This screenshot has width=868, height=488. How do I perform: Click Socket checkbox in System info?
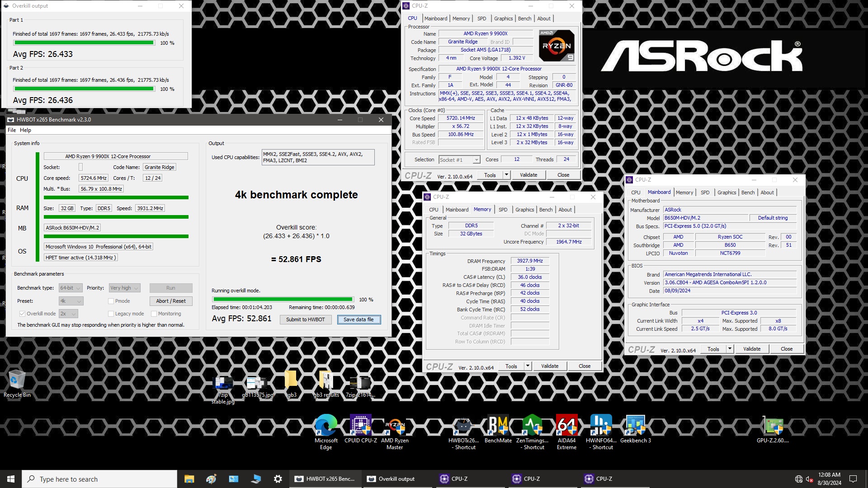pos(80,167)
